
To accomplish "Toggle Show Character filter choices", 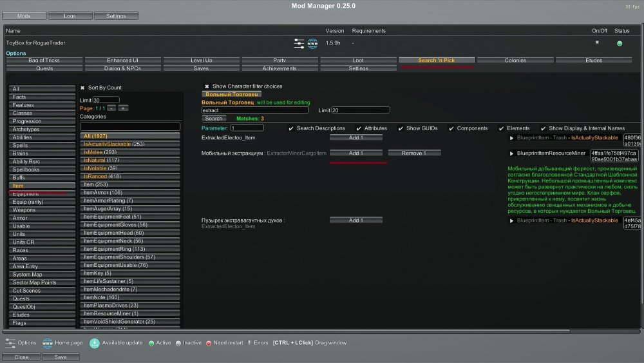I will click(207, 86).
